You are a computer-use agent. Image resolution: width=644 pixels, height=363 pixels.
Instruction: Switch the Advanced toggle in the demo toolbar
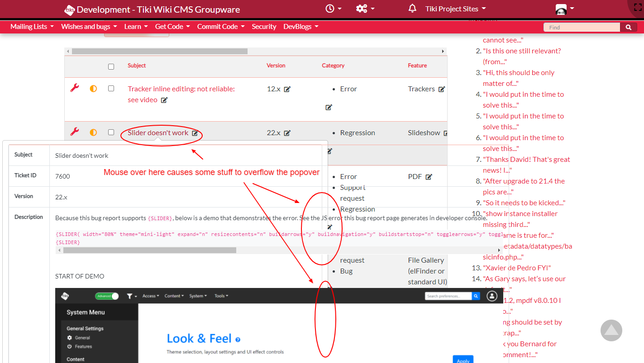click(x=107, y=296)
